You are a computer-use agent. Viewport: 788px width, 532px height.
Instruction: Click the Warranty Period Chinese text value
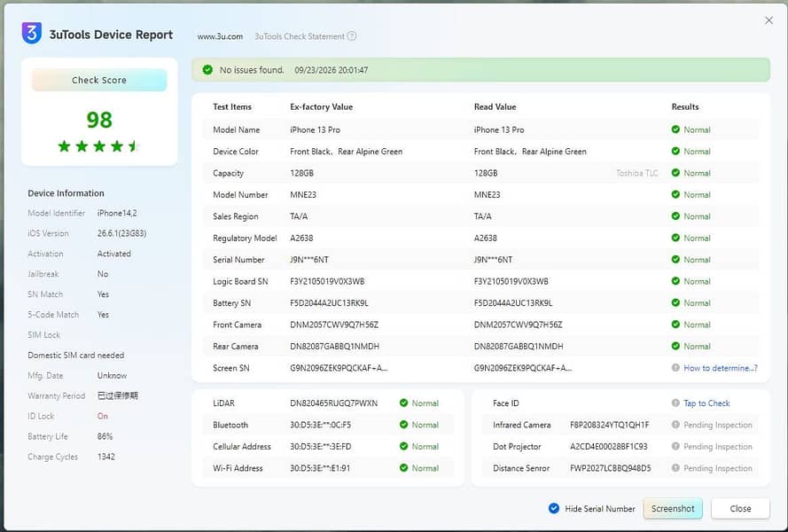pyautogui.click(x=118, y=395)
